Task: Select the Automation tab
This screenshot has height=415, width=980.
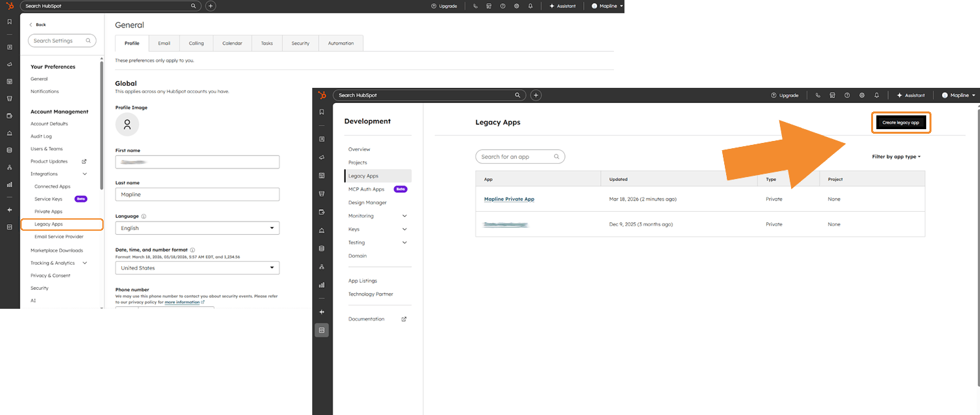Action: click(x=340, y=43)
